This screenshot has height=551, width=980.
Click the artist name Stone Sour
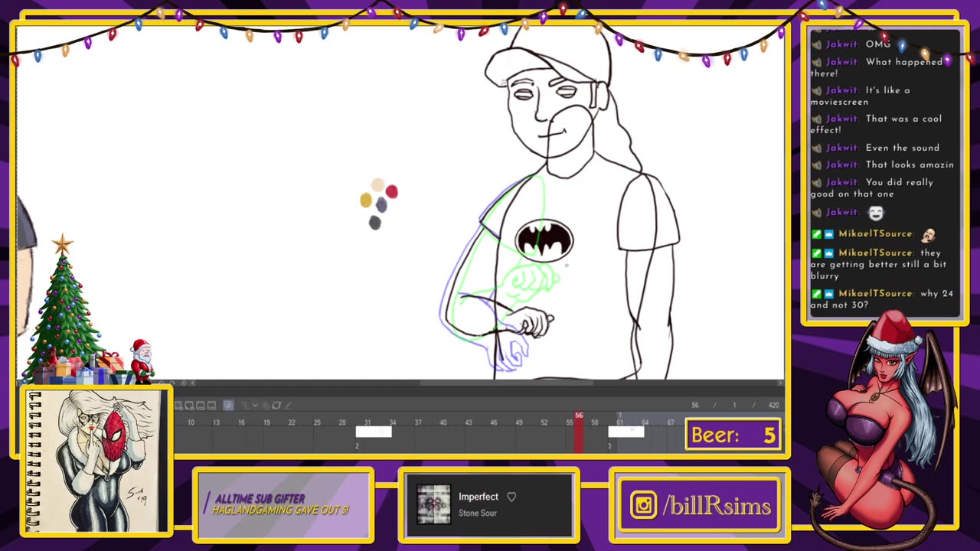click(x=478, y=513)
